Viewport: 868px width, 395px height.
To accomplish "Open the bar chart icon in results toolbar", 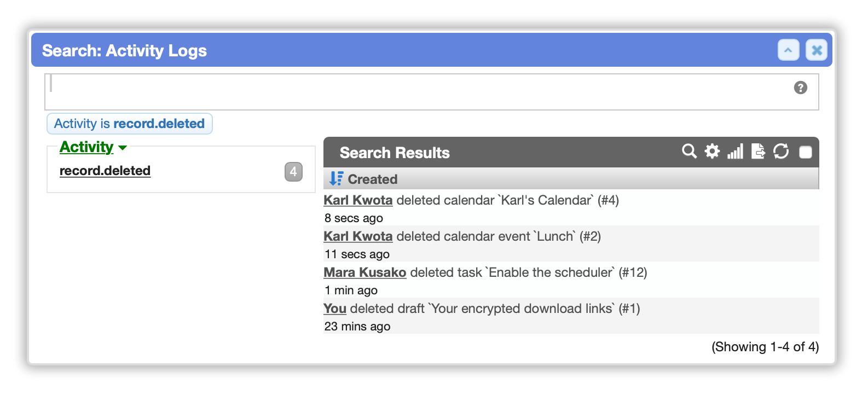I will [x=735, y=152].
